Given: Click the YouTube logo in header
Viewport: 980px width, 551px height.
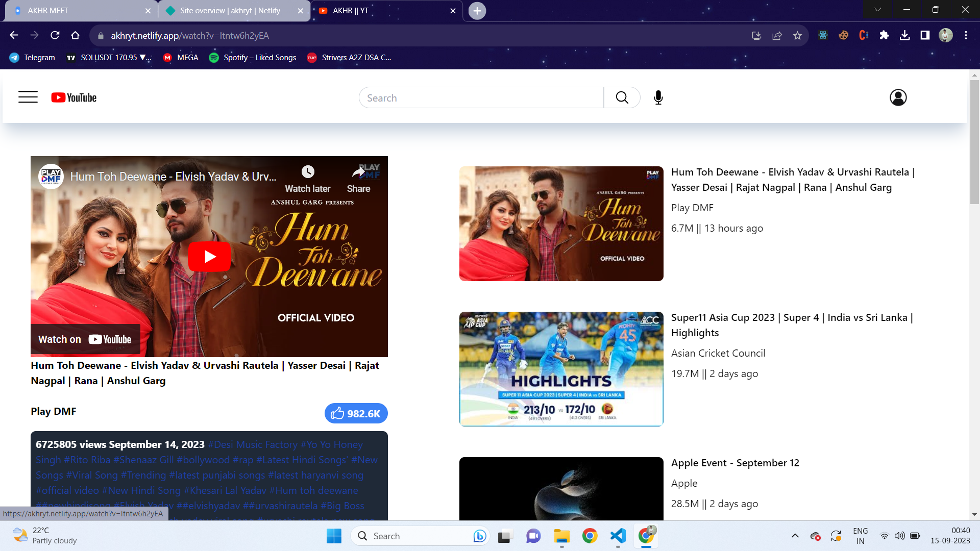Looking at the screenshot, I should (74, 97).
